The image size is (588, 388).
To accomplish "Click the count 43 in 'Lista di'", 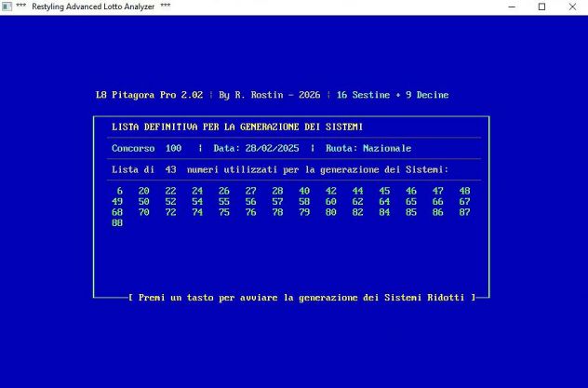I will coord(170,170).
